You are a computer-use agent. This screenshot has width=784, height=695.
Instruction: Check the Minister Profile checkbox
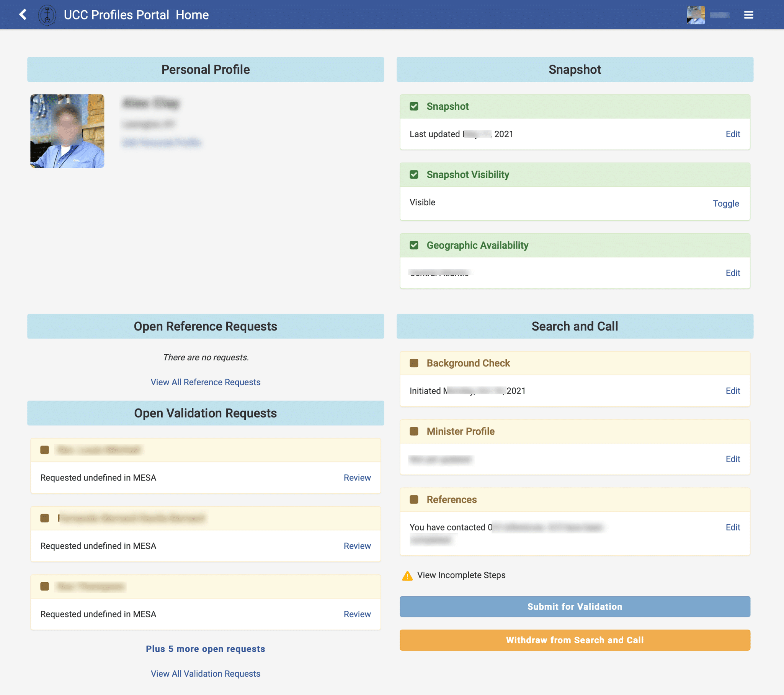pos(414,431)
